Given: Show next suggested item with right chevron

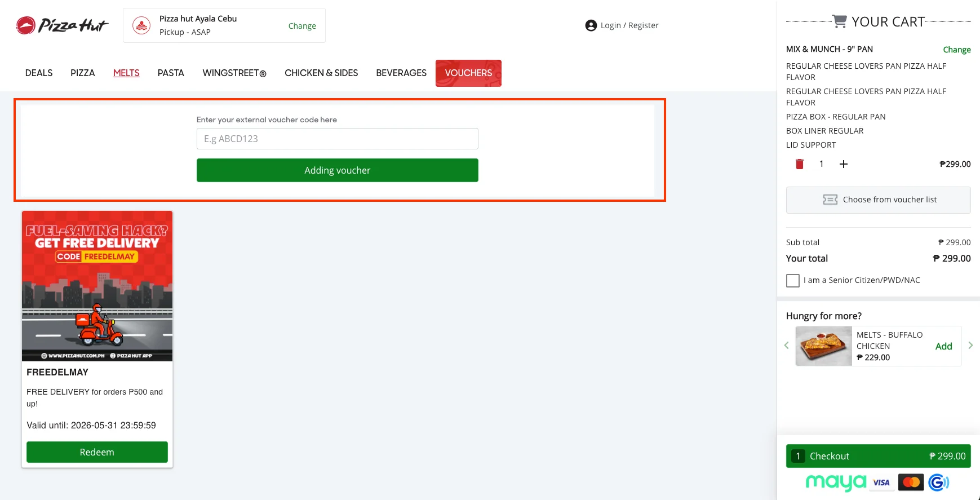Looking at the screenshot, I should pyautogui.click(x=970, y=345).
